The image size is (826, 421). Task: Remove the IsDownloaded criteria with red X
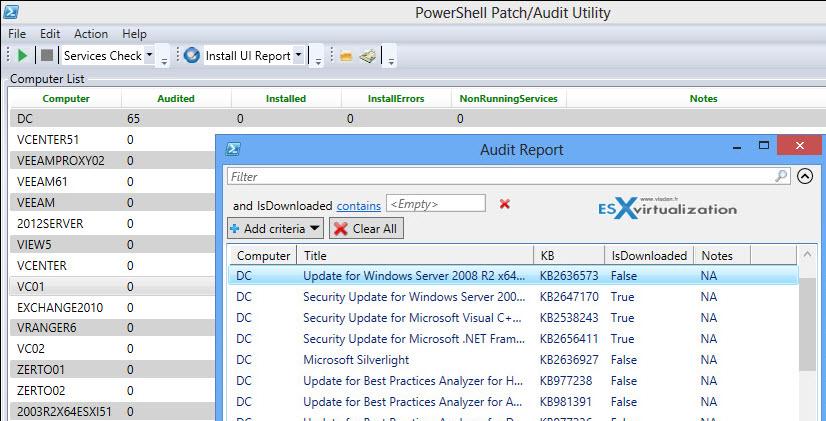[505, 204]
